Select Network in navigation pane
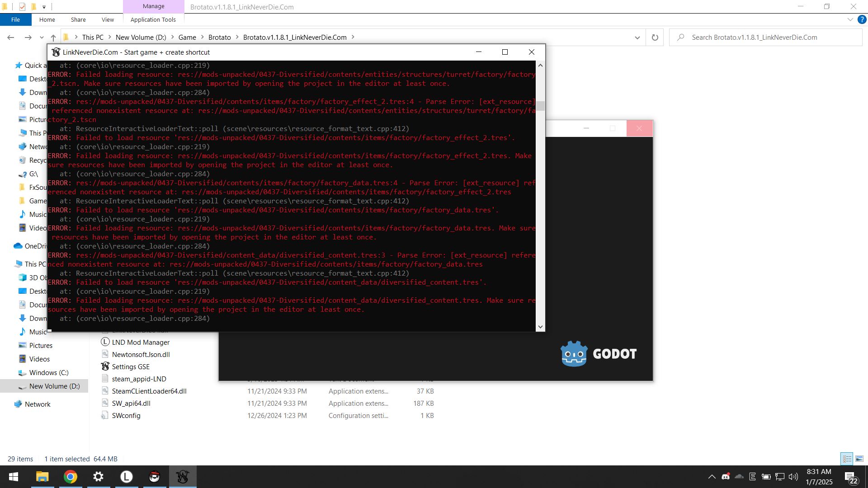This screenshot has height=488, width=868. point(38,404)
